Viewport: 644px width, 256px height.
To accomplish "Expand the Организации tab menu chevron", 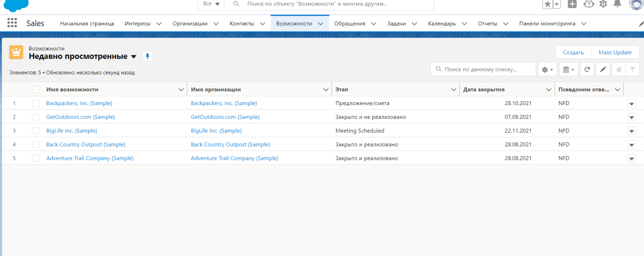I will pyautogui.click(x=216, y=24).
